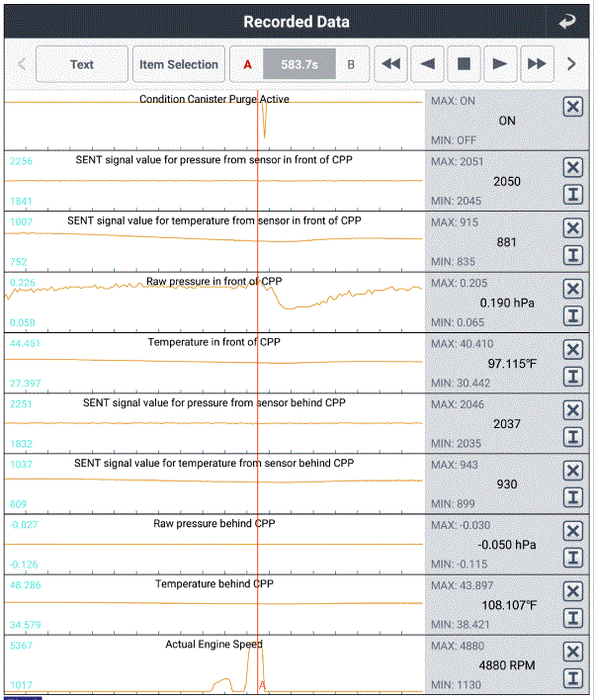Remove the Condition Canister Purge Active graph
The image size is (594, 700).
click(x=573, y=107)
